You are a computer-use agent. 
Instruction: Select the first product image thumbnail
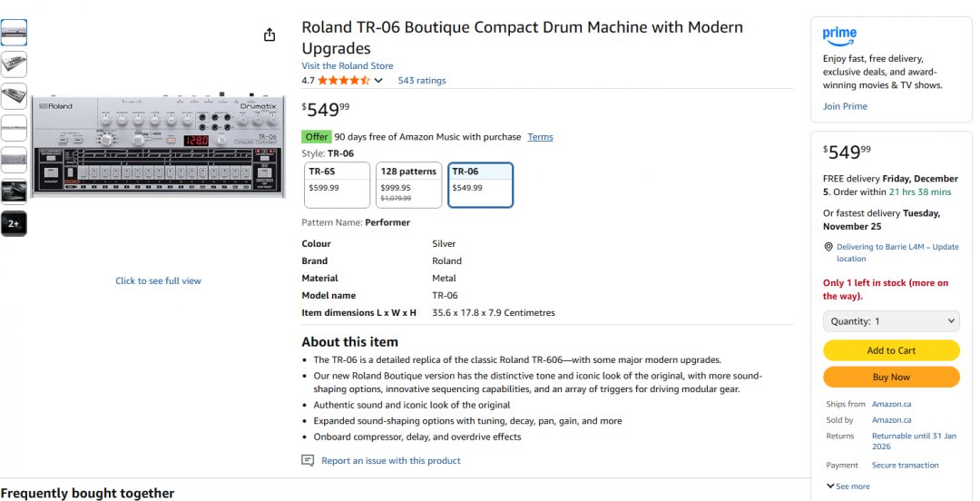click(x=14, y=33)
